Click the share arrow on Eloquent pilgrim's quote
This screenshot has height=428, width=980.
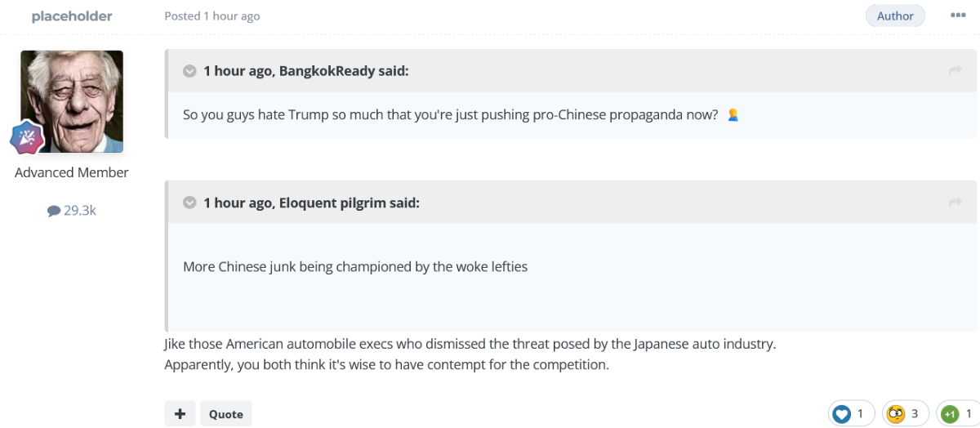click(955, 203)
